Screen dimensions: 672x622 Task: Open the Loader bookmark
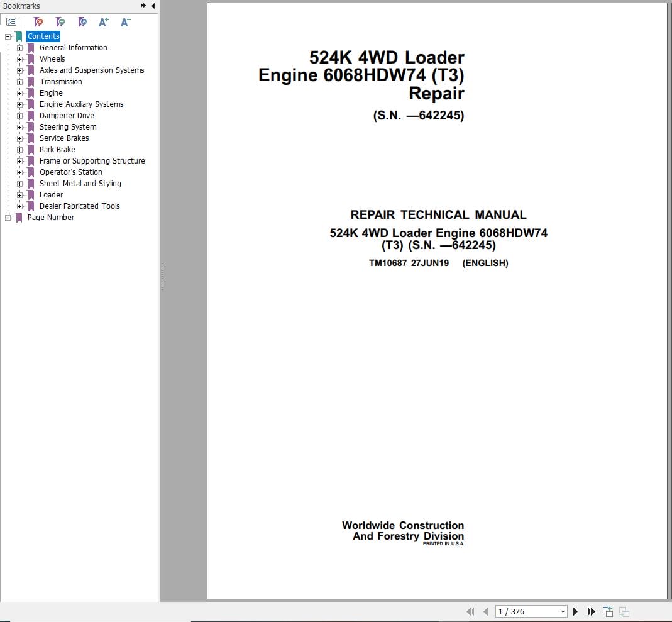pos(51,194)
